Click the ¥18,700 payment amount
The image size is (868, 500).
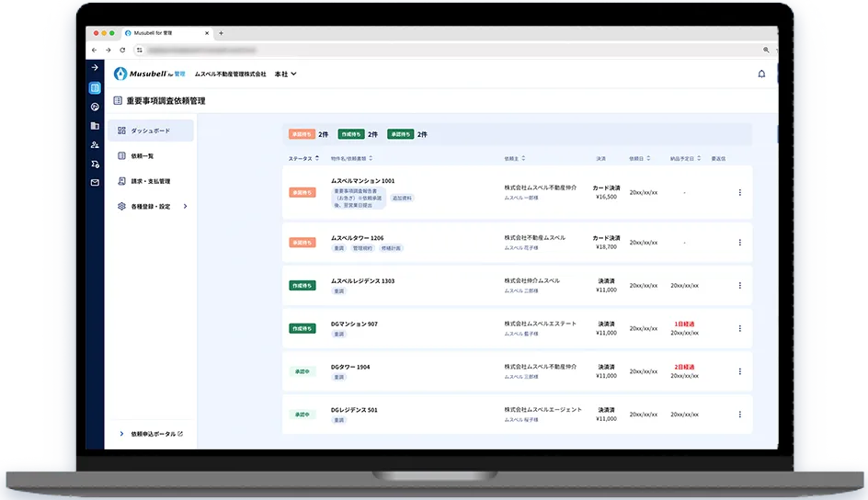tap(606, 247)
